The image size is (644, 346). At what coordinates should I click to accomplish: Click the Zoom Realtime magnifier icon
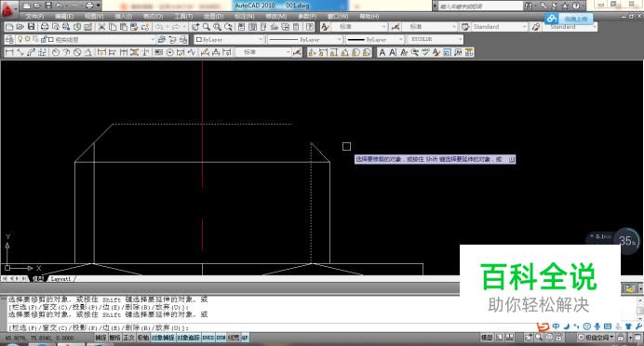tap(206, 27)
